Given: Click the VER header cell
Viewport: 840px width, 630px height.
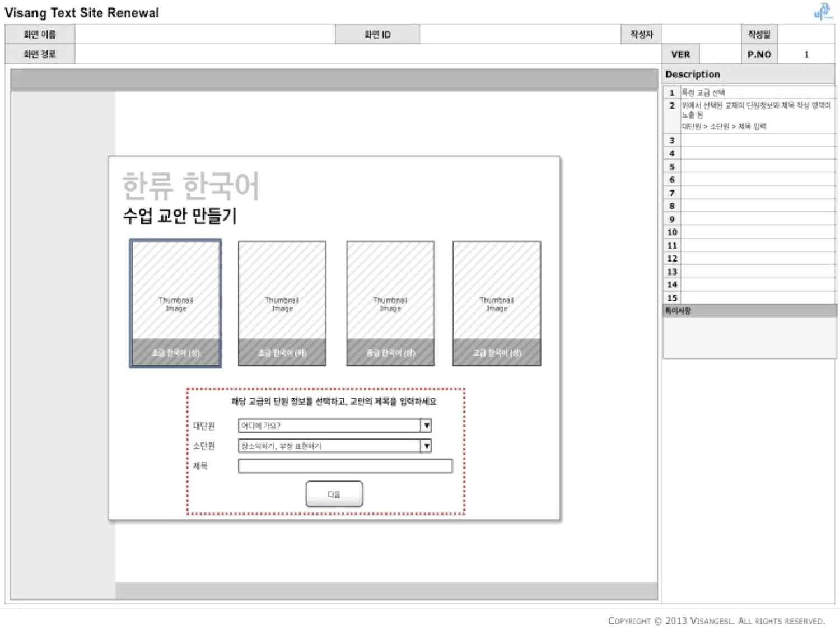Looking at the screenshot, I should (x=680, y=54).
